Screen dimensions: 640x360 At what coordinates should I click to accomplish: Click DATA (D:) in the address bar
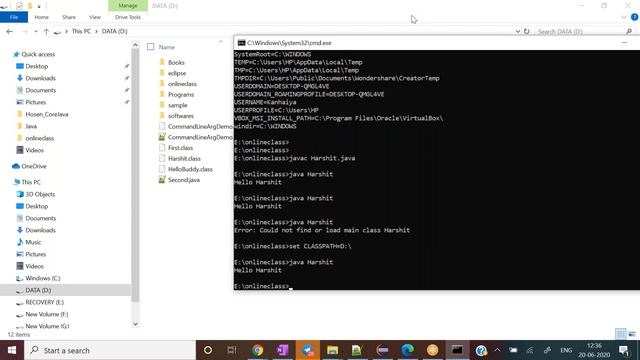point(114,31)
